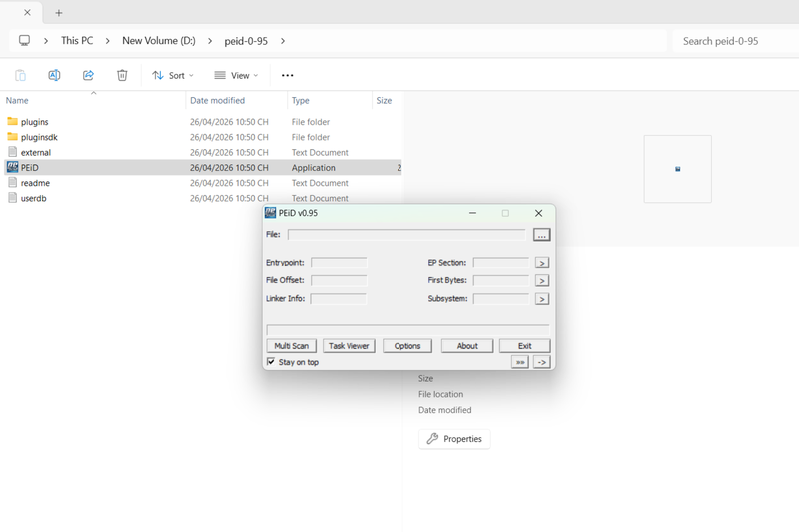Expand chevron after the PC icon
The height and width of the screenshot is (532, 799).
[x=46, y=41]
